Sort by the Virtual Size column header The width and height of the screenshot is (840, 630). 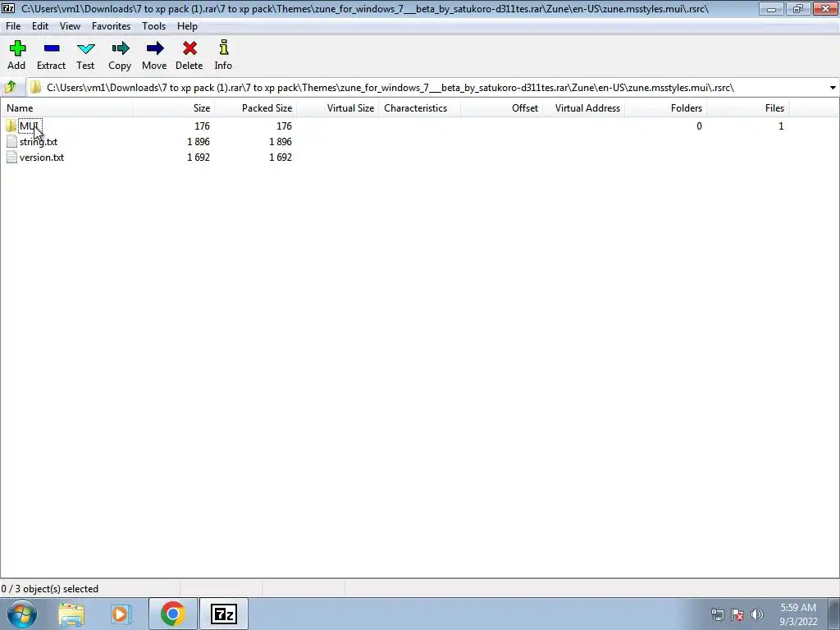[x=337, y=107]
